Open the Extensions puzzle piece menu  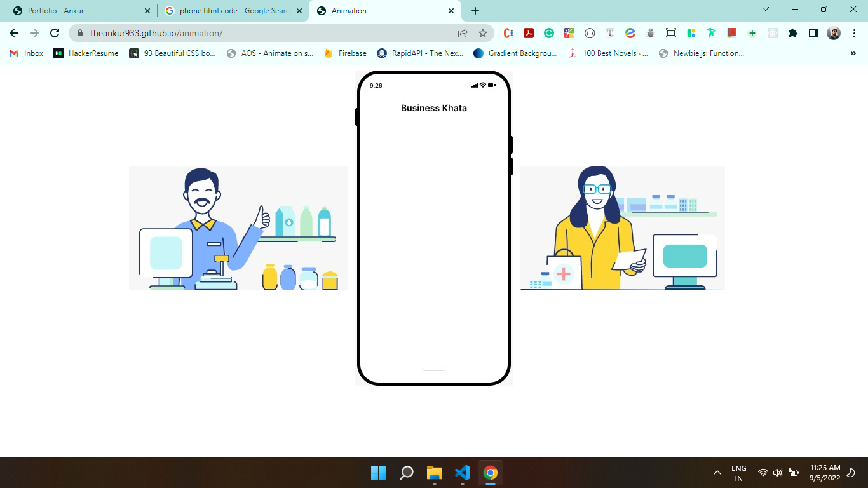click(x=793, y=33)
